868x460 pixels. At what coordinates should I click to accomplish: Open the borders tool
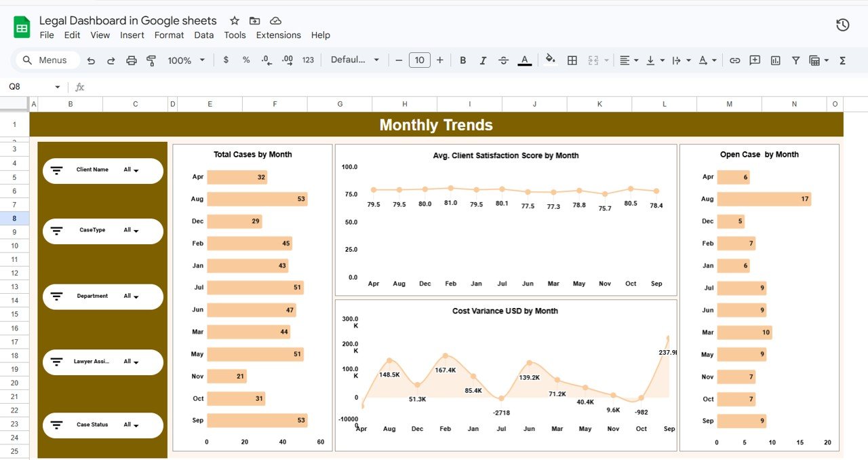[x=572, y=60]
